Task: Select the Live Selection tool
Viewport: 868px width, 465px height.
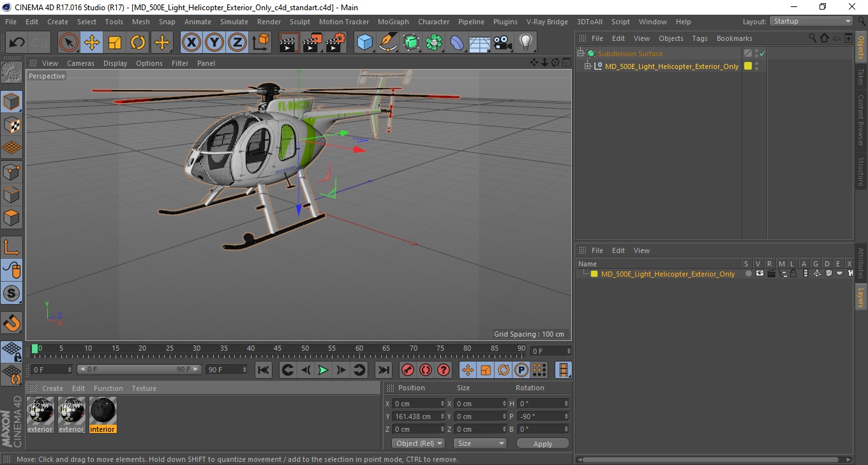Action: (x=69, y=43)
